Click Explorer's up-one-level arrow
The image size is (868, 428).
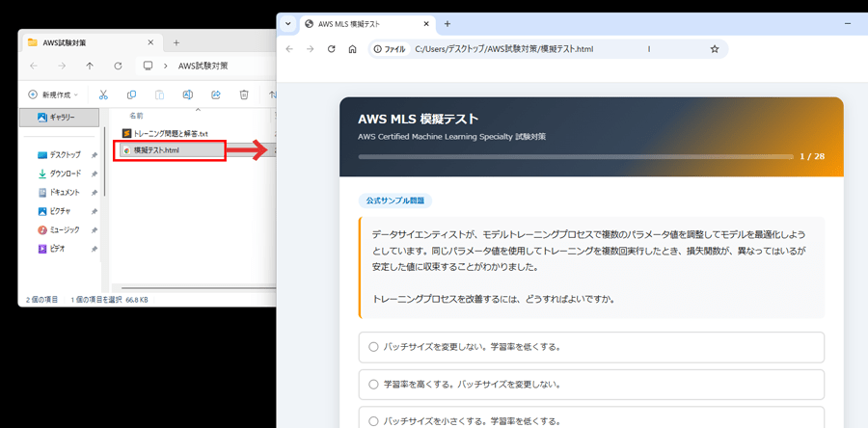(90, 66)
